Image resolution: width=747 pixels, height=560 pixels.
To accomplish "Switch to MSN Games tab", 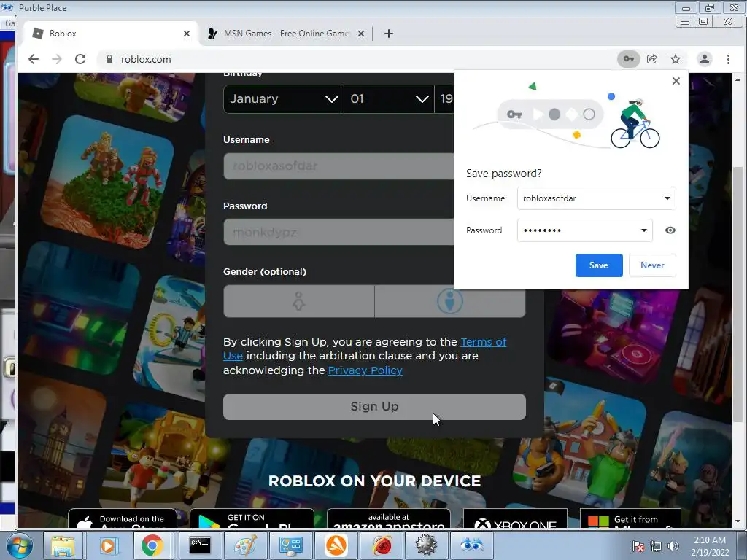I will click(286, 34).
